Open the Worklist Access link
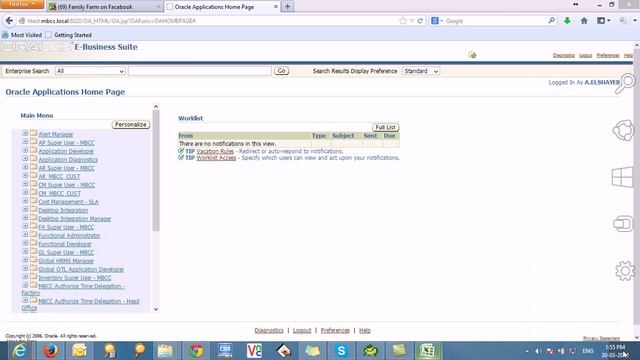 tap(216, 158)
